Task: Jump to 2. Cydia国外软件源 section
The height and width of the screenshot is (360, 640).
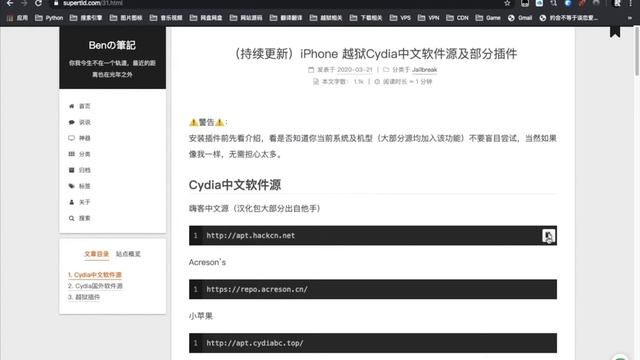Action: tap(95, 286)
